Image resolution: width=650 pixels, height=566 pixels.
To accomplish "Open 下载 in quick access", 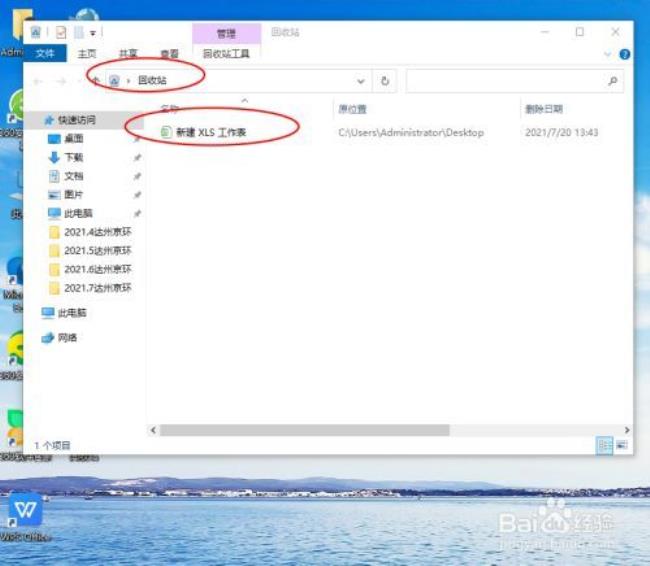I will (x=74, y=157).
